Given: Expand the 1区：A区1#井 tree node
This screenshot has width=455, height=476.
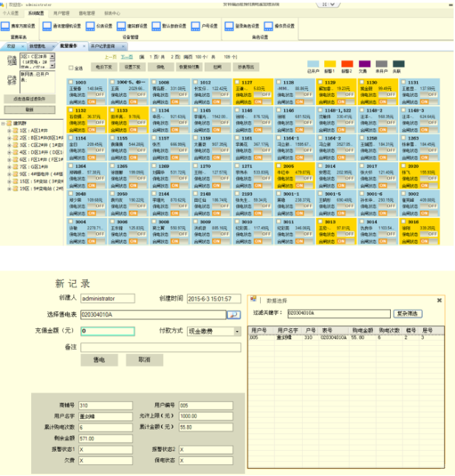Looking at the screenshot, I should coord(9,130).
